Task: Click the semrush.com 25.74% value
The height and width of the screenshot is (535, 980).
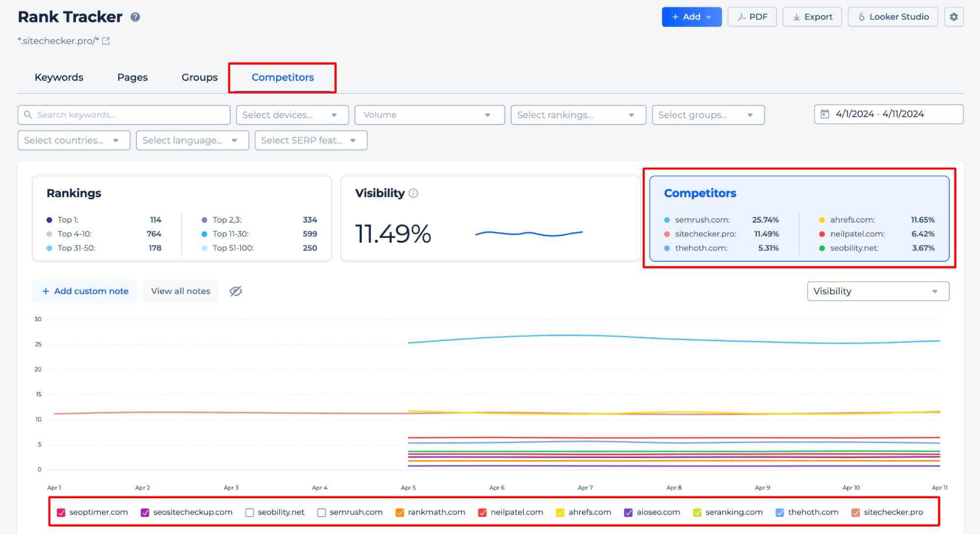Action: pyautogui.click(x=765, y=220)
